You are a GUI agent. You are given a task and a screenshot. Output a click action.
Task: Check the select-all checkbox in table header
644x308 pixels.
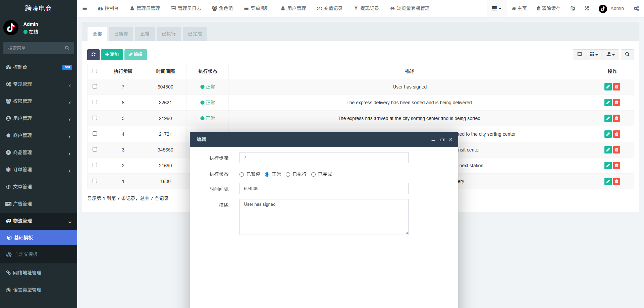click(95, 71)
